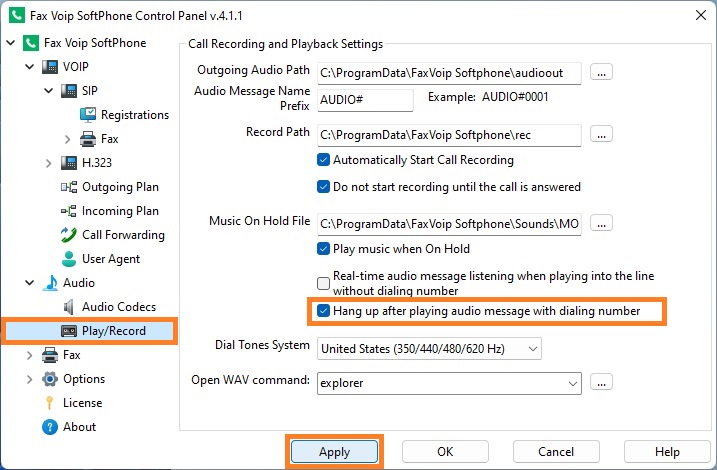Collapse the Audio tree node

pos(30,283)
